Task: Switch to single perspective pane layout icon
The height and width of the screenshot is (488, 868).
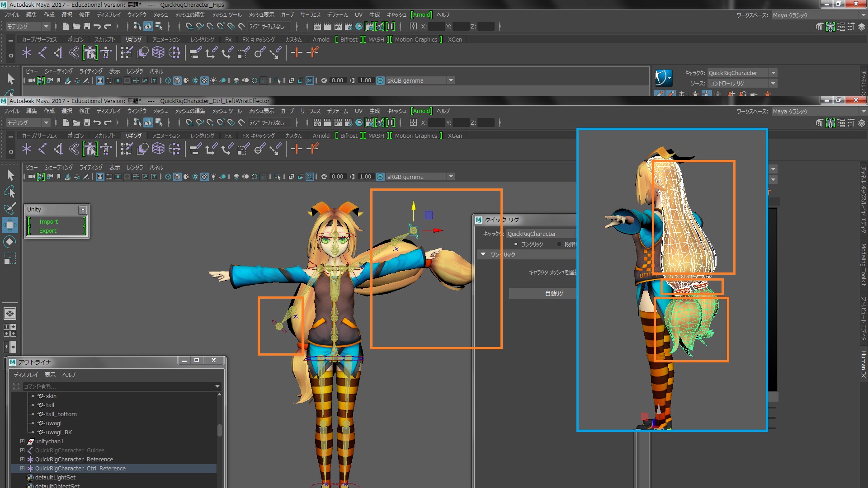Action: tap(10, 313)
